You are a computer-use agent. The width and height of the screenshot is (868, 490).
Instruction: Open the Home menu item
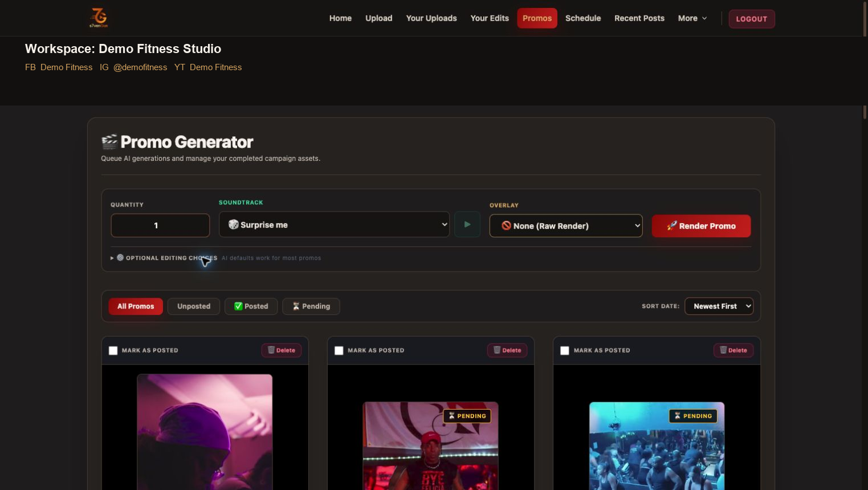(x=340, y=18)
